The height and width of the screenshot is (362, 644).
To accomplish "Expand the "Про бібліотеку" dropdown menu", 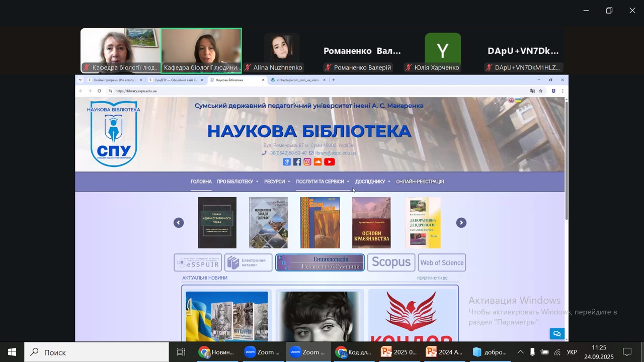I will tap(237, 182).
